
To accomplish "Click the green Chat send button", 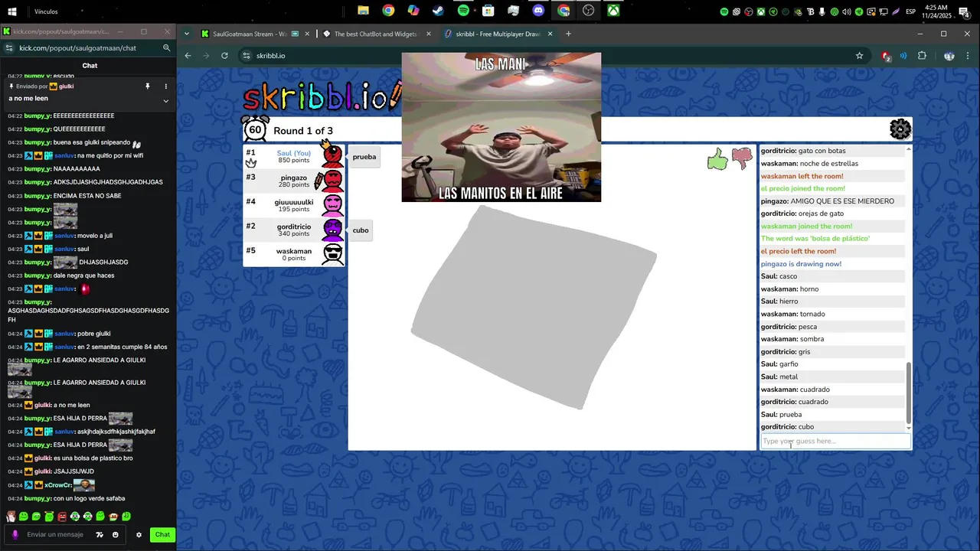I will [162, 535].
